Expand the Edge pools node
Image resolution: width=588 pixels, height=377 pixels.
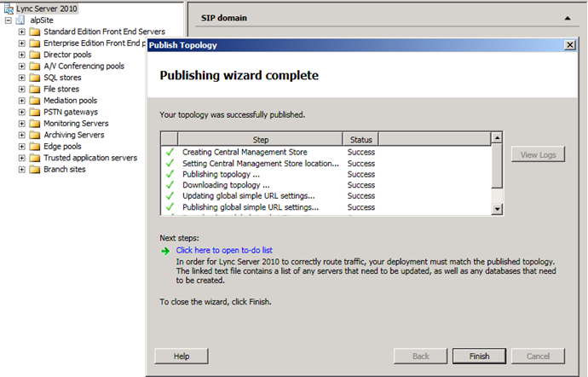tap(22, 147)
